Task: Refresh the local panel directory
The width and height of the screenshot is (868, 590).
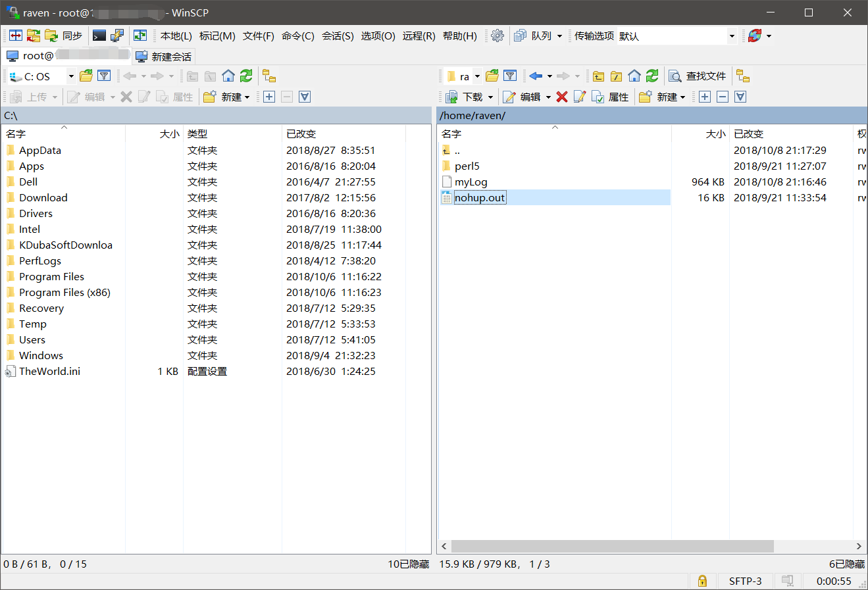Action: pos(246,76)
